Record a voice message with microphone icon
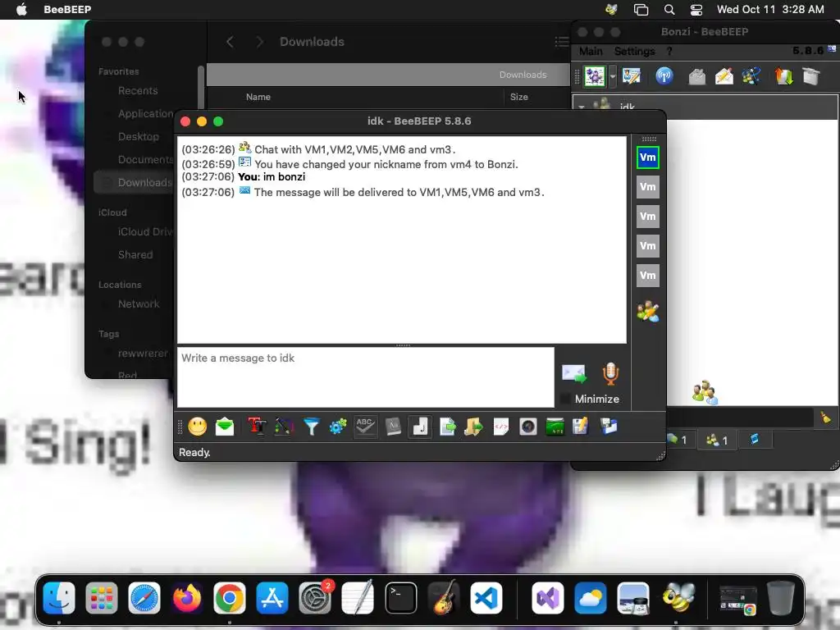This screenshot has width=840, height=630. (x=610, y=373)
